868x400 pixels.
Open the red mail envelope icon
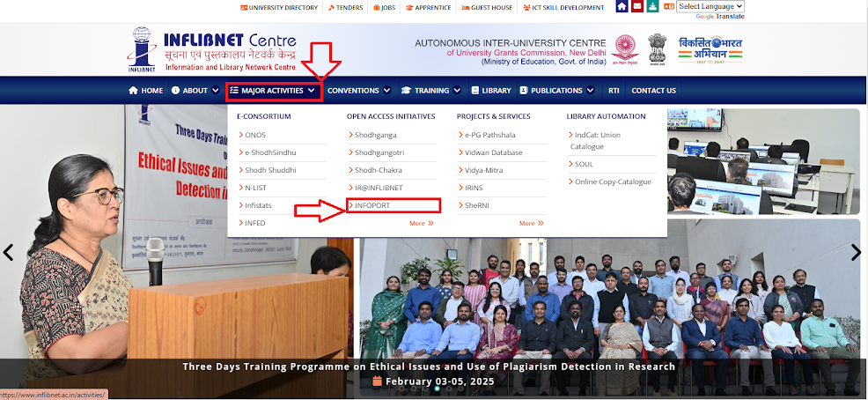[x=637, y=7]
